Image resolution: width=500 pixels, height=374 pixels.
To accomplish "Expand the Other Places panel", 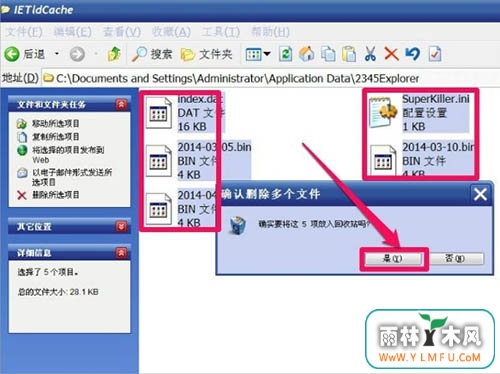I will (121, 227).
